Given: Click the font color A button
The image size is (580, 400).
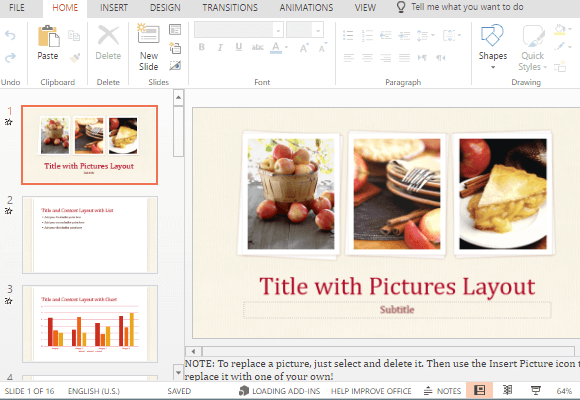Looking at the screenshot, I should tap(276, 47).
